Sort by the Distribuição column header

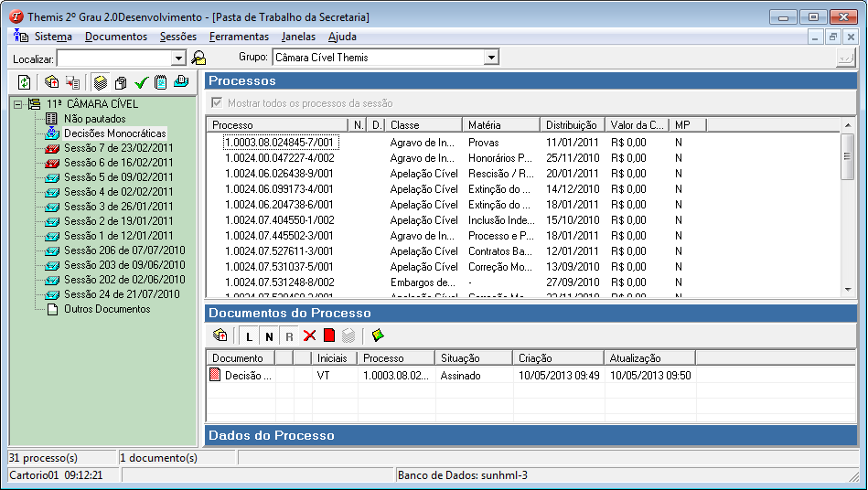coord(573,125)
